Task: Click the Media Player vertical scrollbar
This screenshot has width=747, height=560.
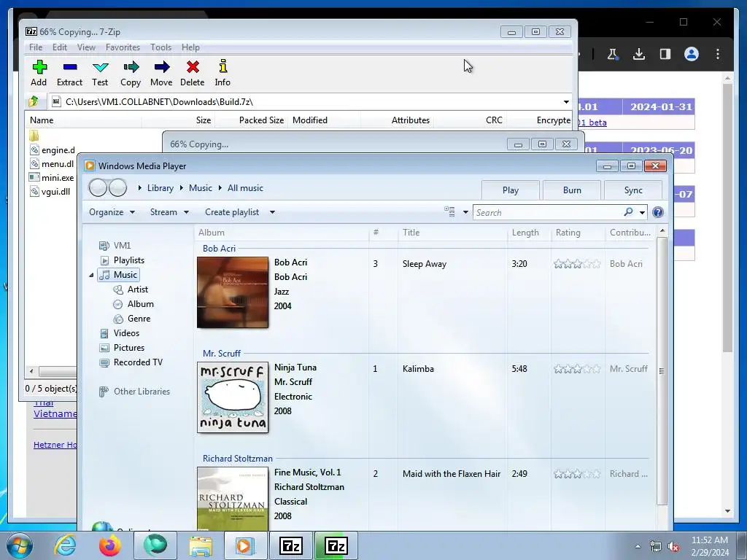Action: click(x=662, y=371)
